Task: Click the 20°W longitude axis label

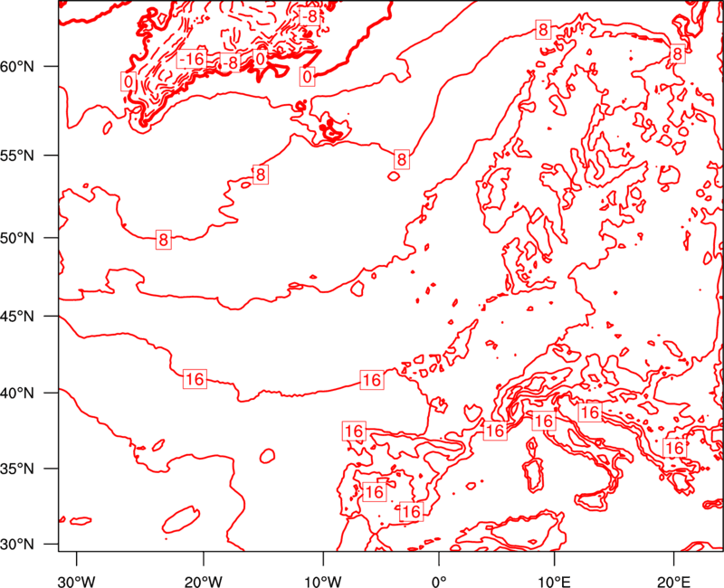Action: [204, 582]
